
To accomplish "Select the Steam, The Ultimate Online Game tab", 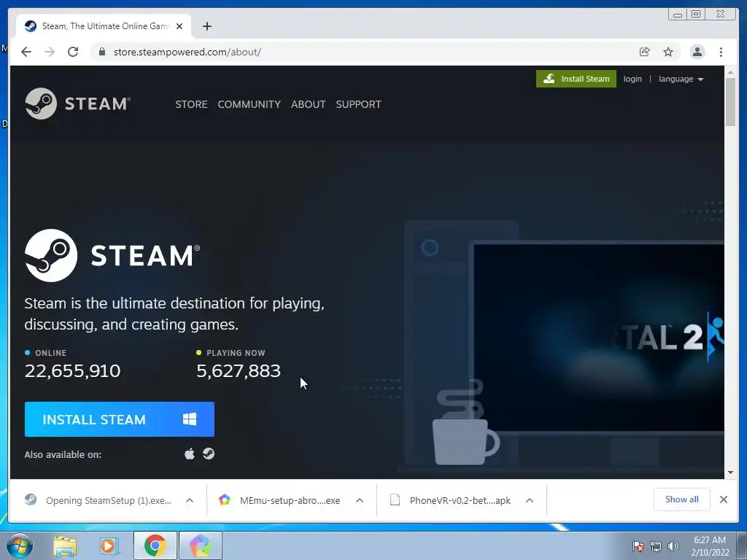I will click(104, 26).
